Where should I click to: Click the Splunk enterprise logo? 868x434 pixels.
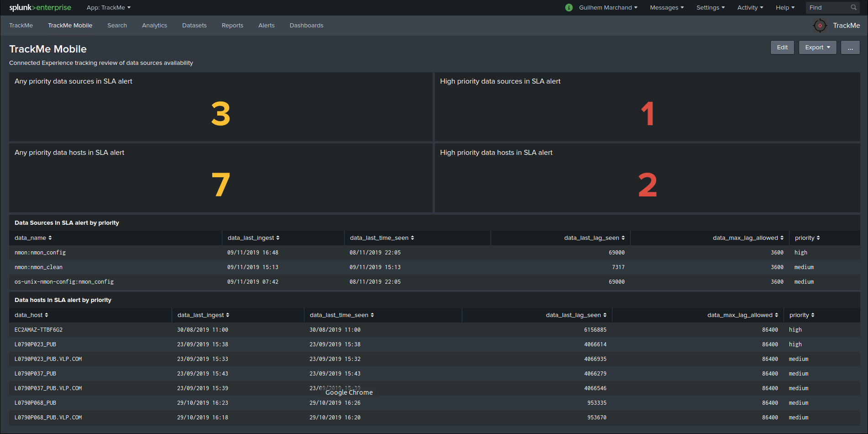40,8
